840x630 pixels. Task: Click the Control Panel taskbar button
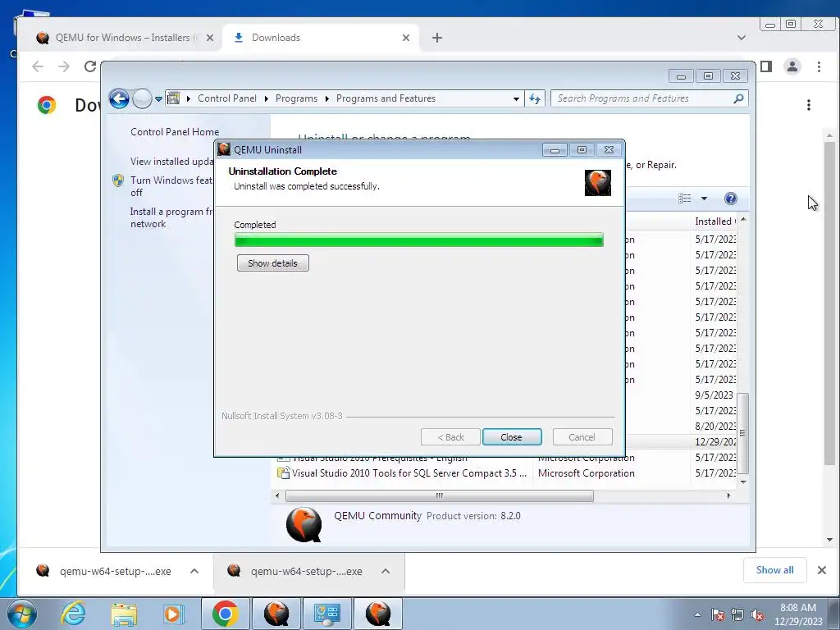327,614
